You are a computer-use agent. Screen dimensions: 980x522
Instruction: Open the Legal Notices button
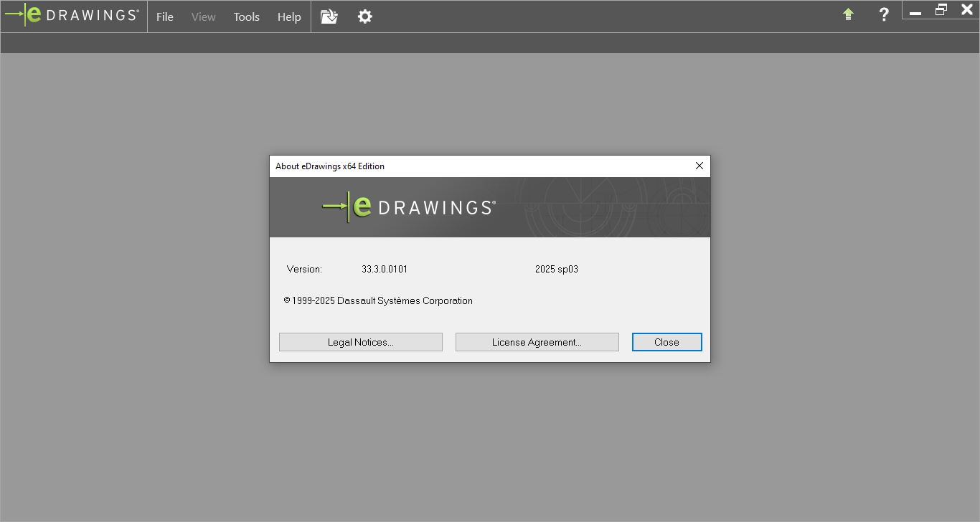tap(361, 342)
